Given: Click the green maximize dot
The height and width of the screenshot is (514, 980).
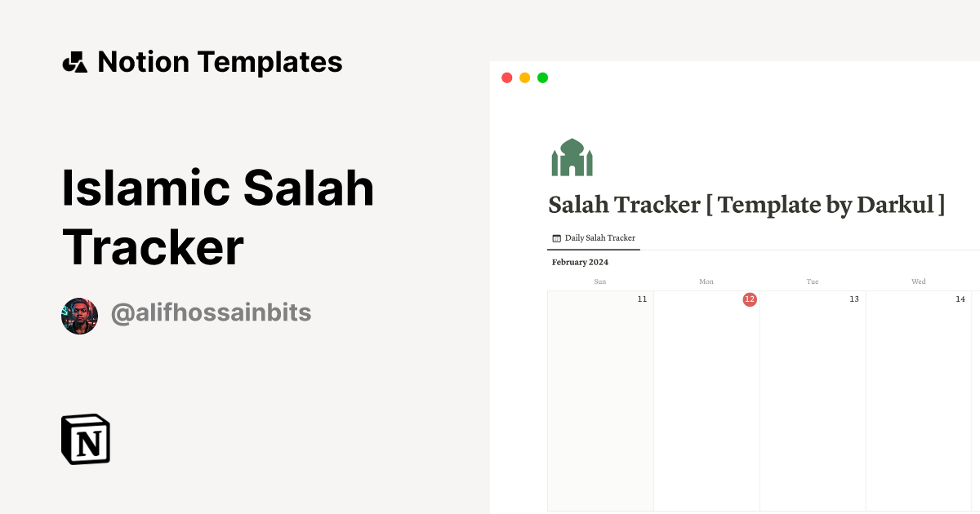Looking at the screenshot, I should (542, 77).
